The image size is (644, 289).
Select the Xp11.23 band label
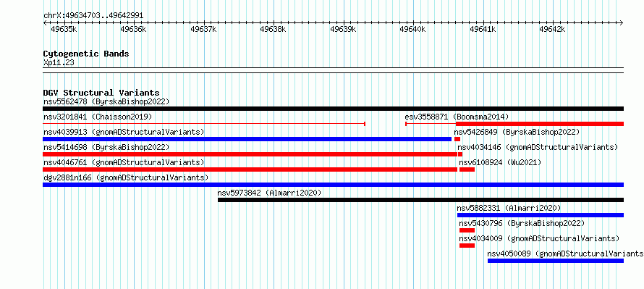pos(59,63)
